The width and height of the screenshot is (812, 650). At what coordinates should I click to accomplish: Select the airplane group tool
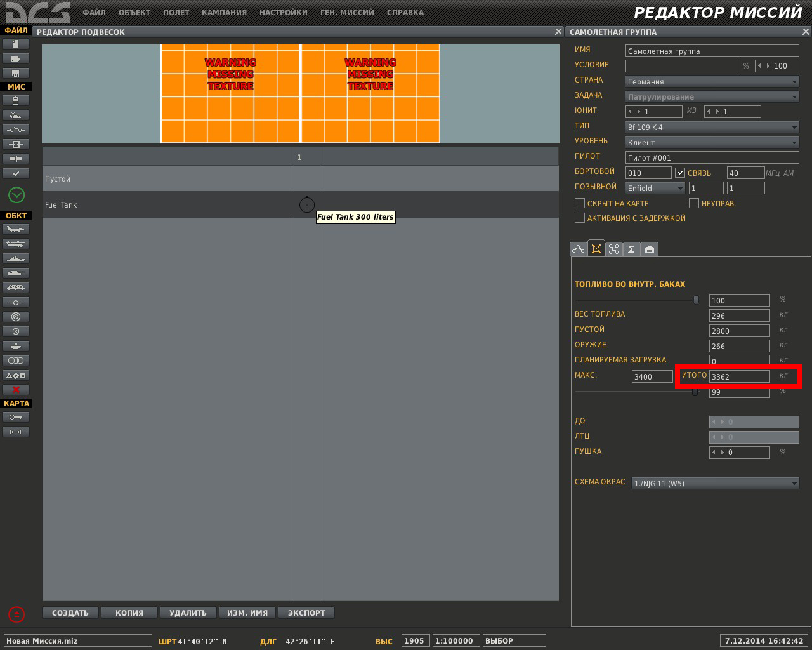(x=16, y=229)
